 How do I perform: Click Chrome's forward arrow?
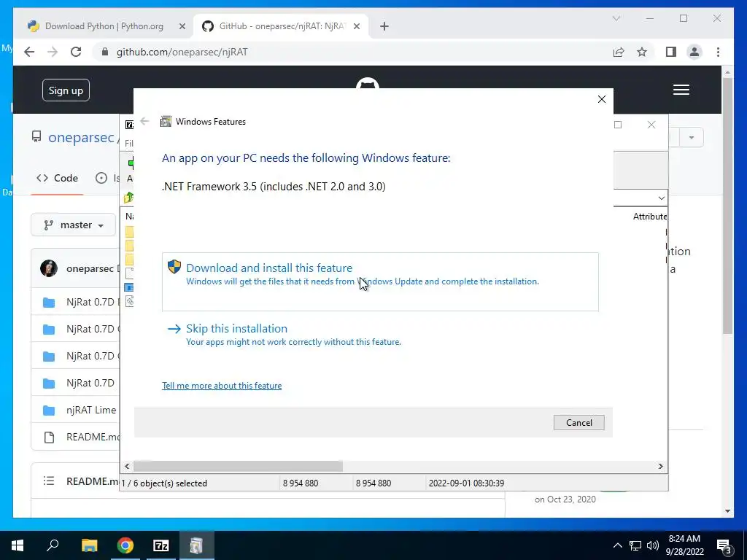tap(53, 52)
